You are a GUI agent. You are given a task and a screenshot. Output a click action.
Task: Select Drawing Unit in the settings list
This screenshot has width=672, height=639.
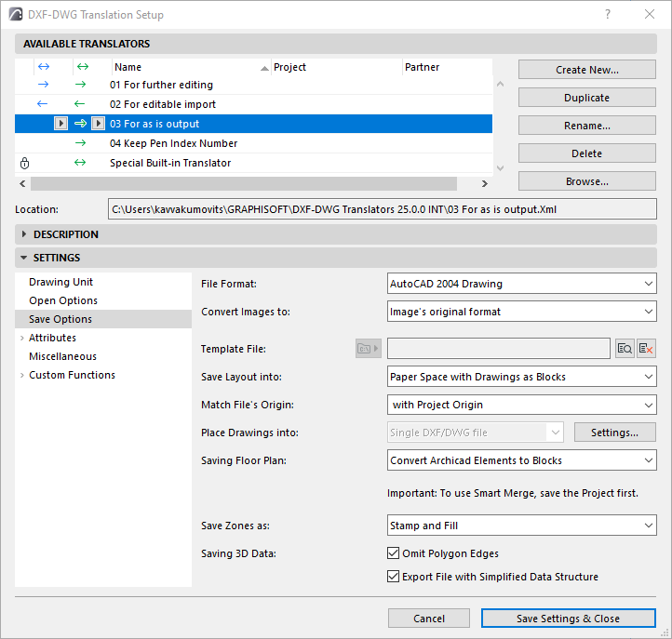61,282
